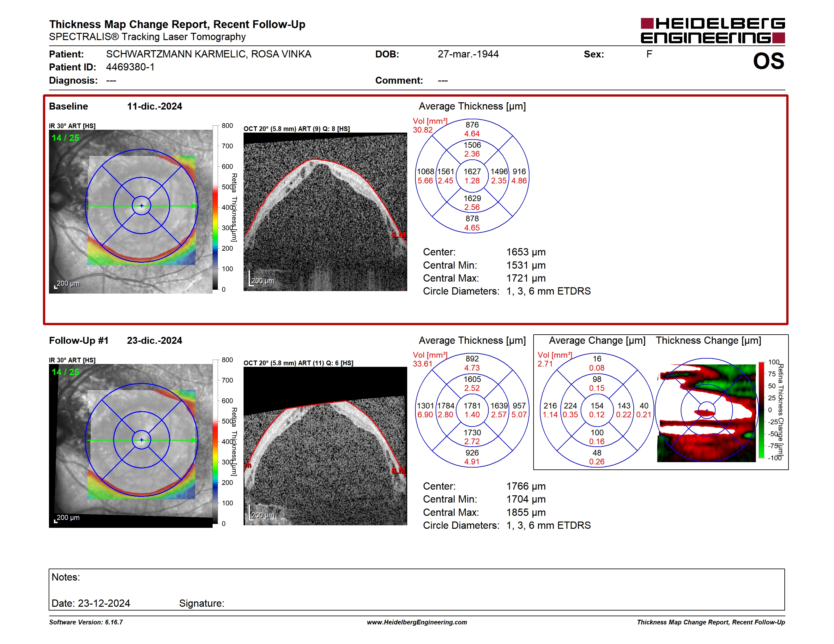The image size is (834, 644).
Task: Select 'Date: 23-12-2024' in notes box
Action: pyautogui.click(x=91, y=603)
